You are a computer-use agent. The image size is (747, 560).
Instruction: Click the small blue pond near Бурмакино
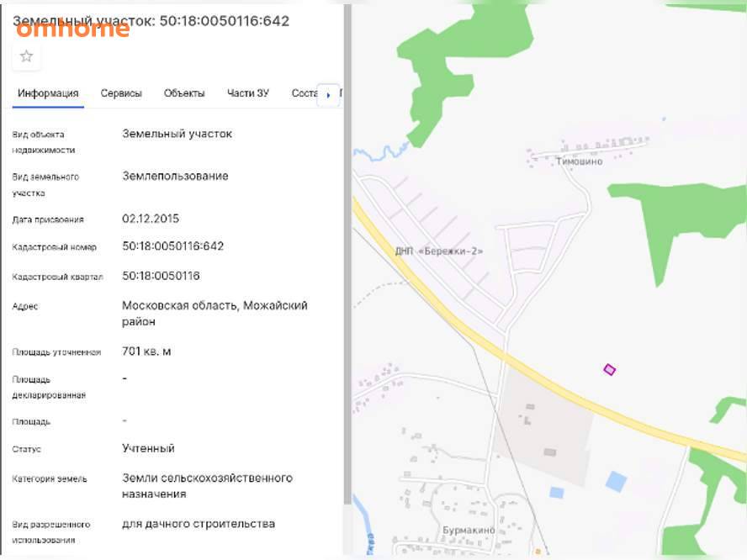coord(556,493)
